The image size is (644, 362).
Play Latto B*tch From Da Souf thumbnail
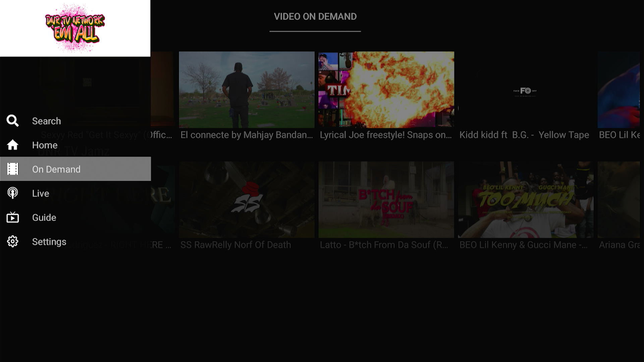click(x=386, y=200)
